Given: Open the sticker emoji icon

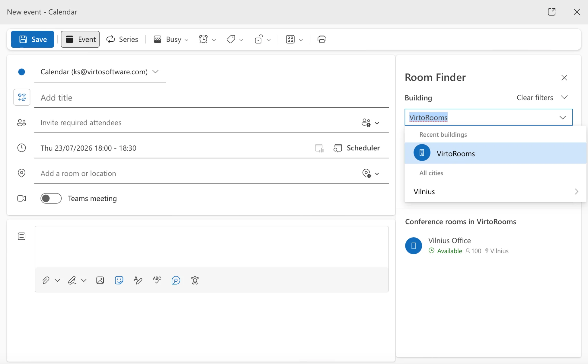Looking at the screenshot, I should pyautogui.click(x=119, y=280).
